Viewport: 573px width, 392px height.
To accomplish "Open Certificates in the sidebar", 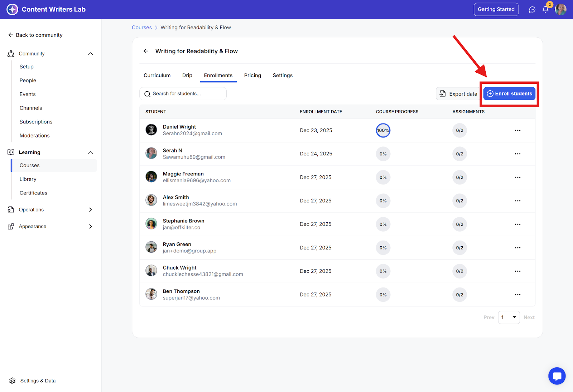I will (x=33, y=193).
